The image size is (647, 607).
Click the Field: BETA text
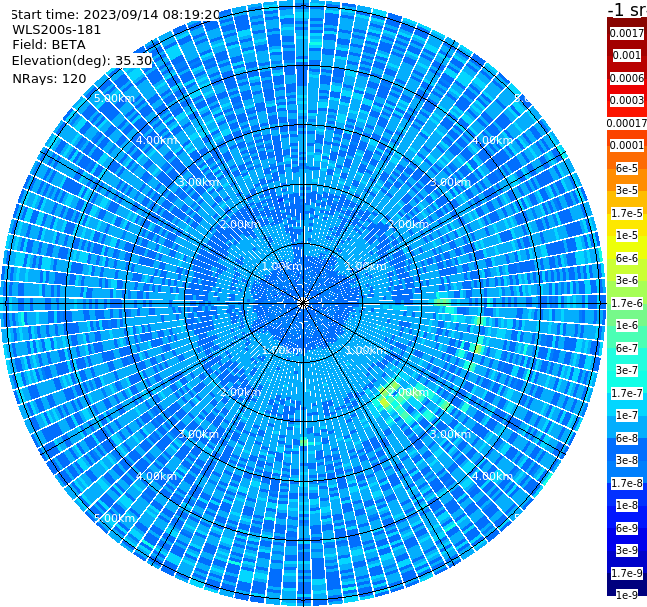point(49,45)
